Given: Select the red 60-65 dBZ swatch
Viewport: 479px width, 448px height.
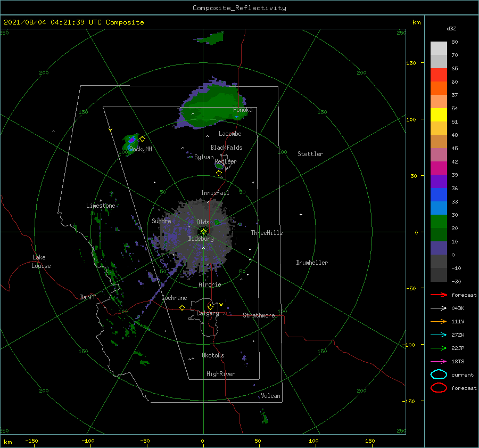Looking at the screenshot, I should [439, 75].
